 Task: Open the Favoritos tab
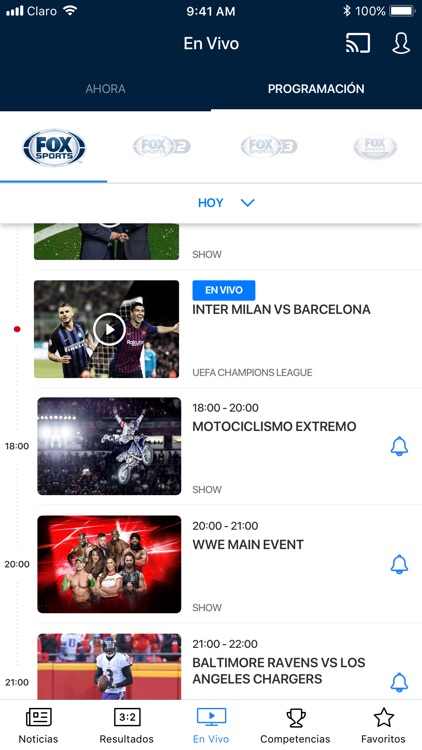tap(383, 726)
